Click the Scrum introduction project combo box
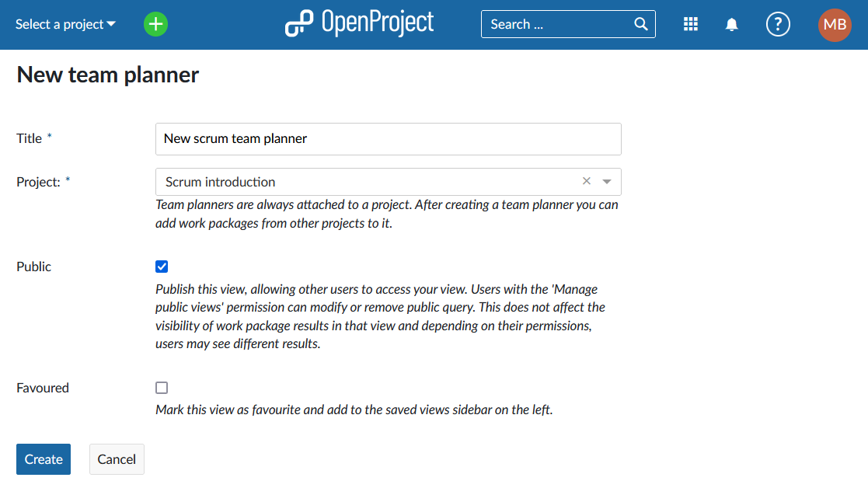This screenshot has height=481, width=868. click(365, 182)
